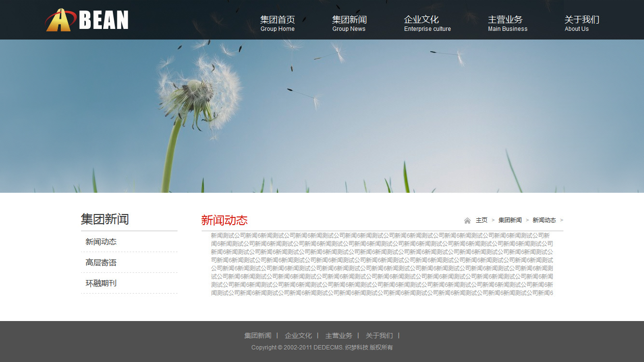Click 关于我们 link in the footer

coord(379,335)
